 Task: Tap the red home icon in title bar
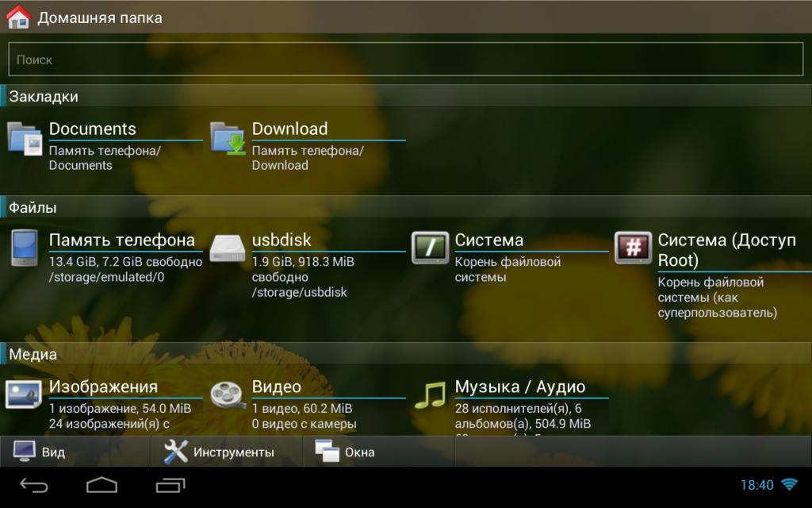click(18, 17)
